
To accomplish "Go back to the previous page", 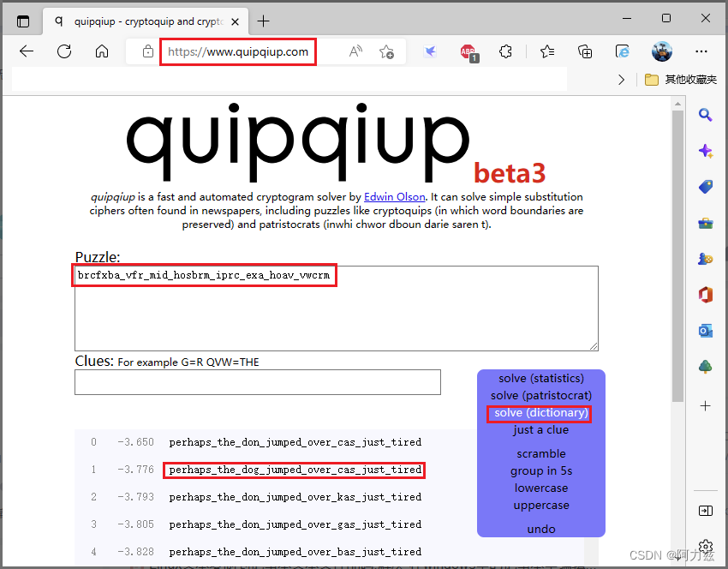I will click(x=27, y=51).
